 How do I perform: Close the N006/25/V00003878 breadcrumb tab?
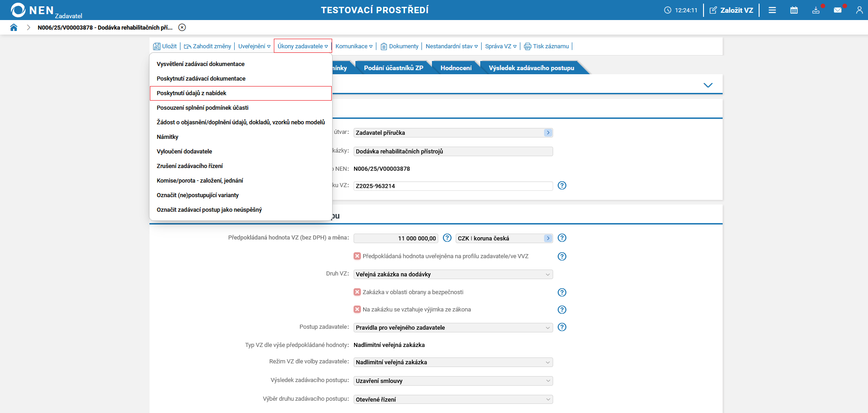(x=182, y=27)
